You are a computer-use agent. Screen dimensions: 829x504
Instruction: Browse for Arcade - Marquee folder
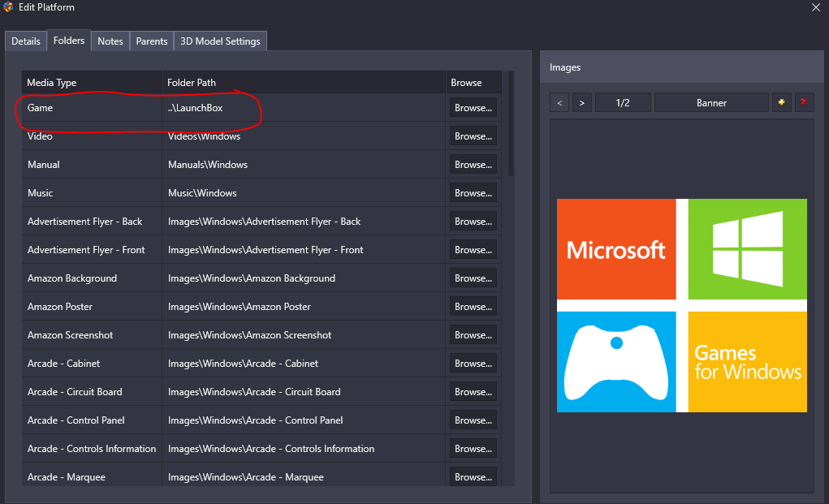point(473,476)
